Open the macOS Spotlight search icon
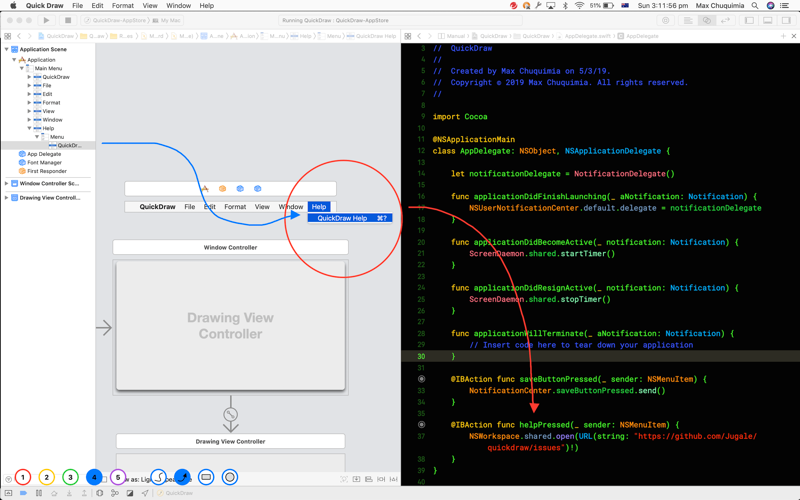This screenshot has height=500, width=800. tap(755, 6)
